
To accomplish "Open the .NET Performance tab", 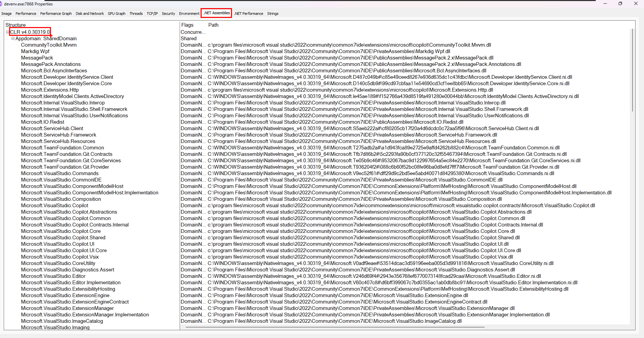I will point(249,14).
